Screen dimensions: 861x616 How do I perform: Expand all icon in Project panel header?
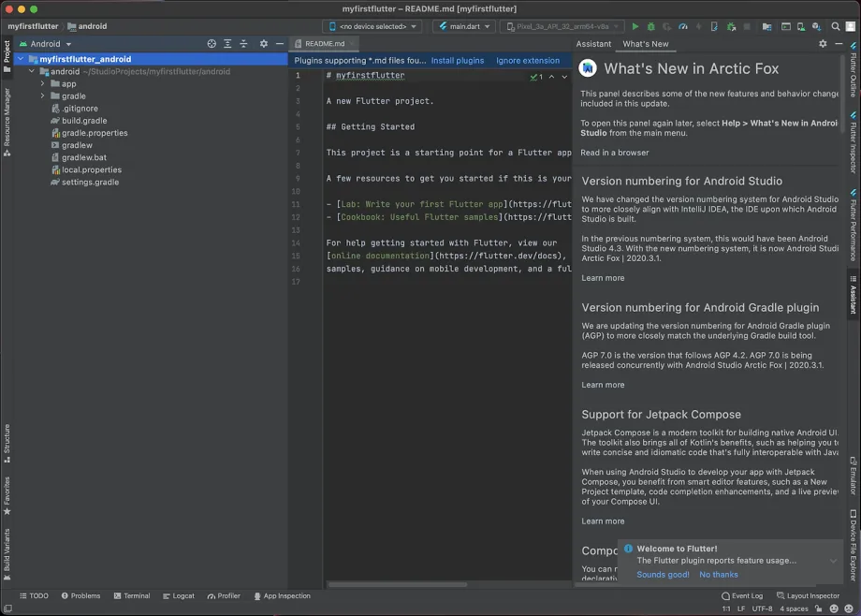click(x=227, y=43)
